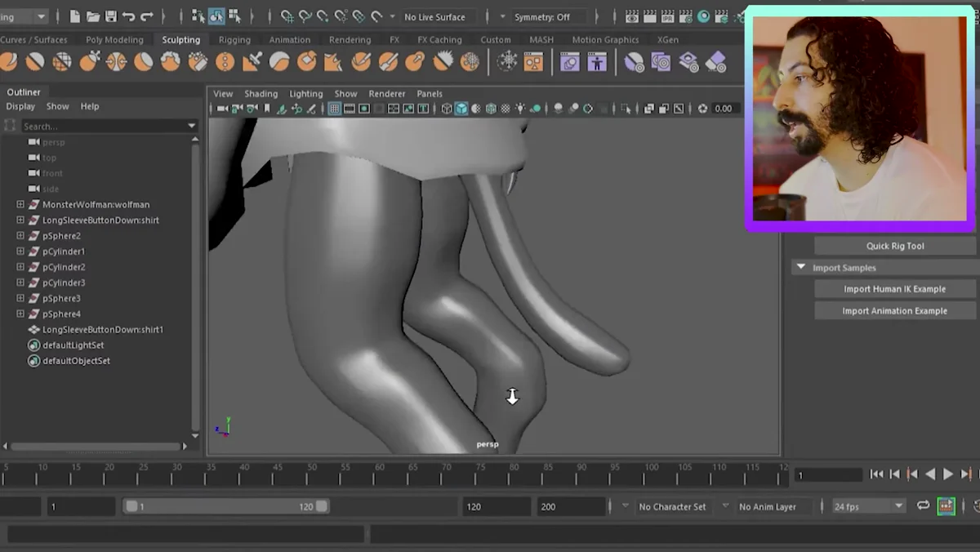Select the Imprint sculpting tool

252,61
